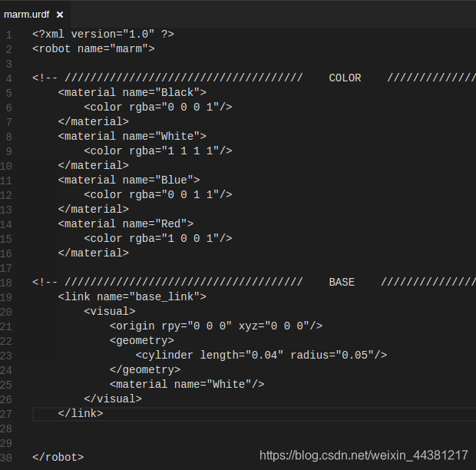Place cursor in rgba="0 0 1 1" value
Screen dimensions: 476x470
pos(190,194)
